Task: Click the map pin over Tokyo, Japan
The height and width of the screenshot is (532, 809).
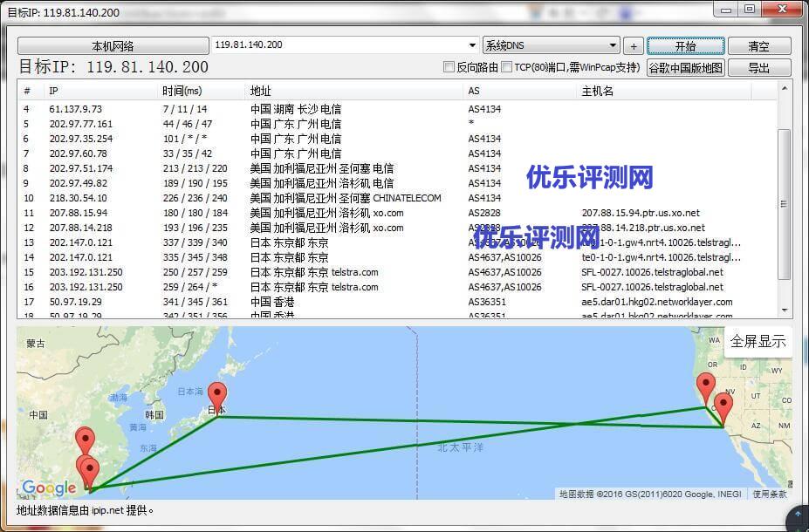Action: tap(216, 395)
